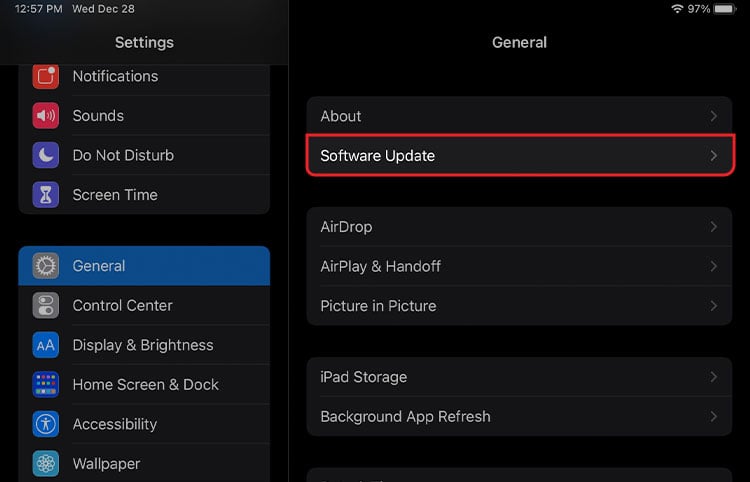Click the chevron beside iPad Storage
Screen dimensions: 750x482
(x=713, y=377)
